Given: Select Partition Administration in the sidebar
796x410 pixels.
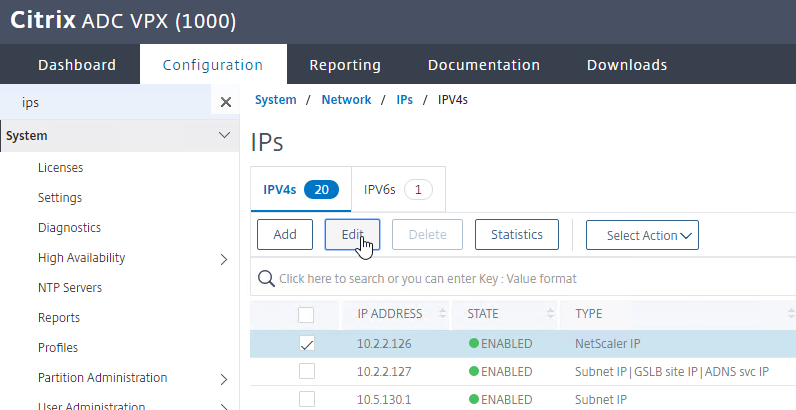Looking at the screenshot, I should coord(103,378).
